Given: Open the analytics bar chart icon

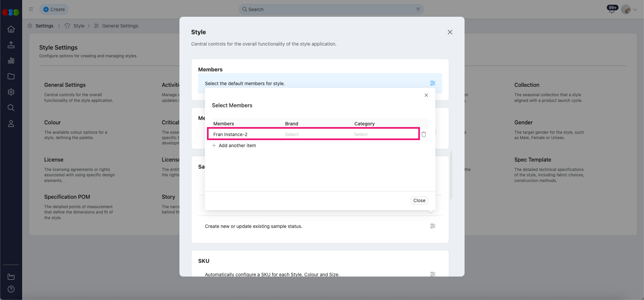Looking at the screenshot, I should tap(11, 61).
